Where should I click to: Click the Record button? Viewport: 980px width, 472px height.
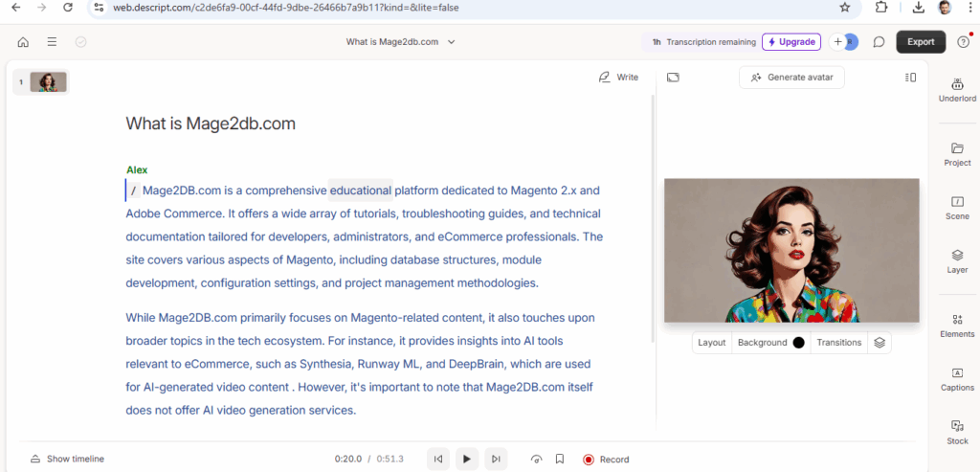click(606, 460)
